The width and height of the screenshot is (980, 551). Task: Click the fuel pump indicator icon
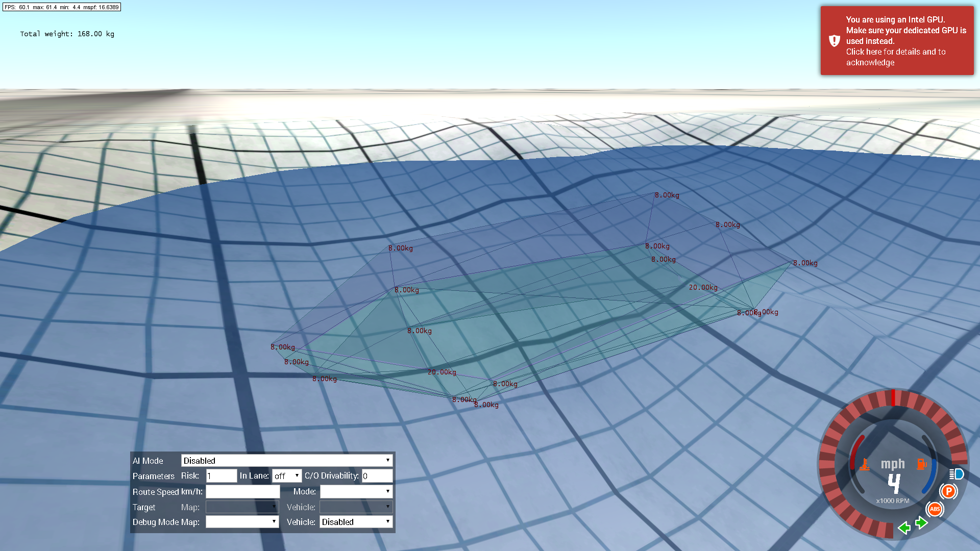[922, 464]
